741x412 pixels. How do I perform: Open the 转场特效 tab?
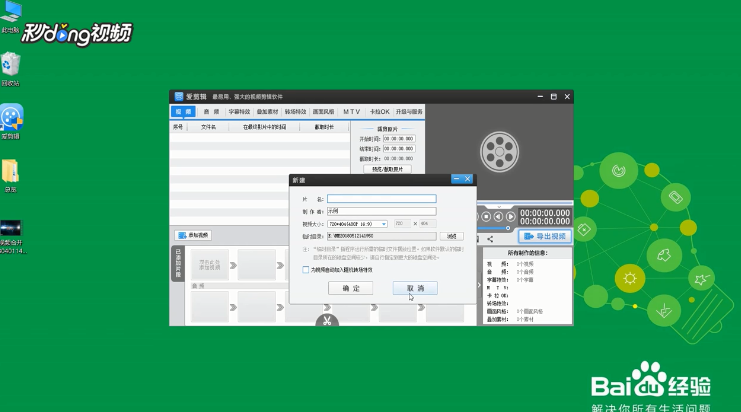click(x=295, y=112)
